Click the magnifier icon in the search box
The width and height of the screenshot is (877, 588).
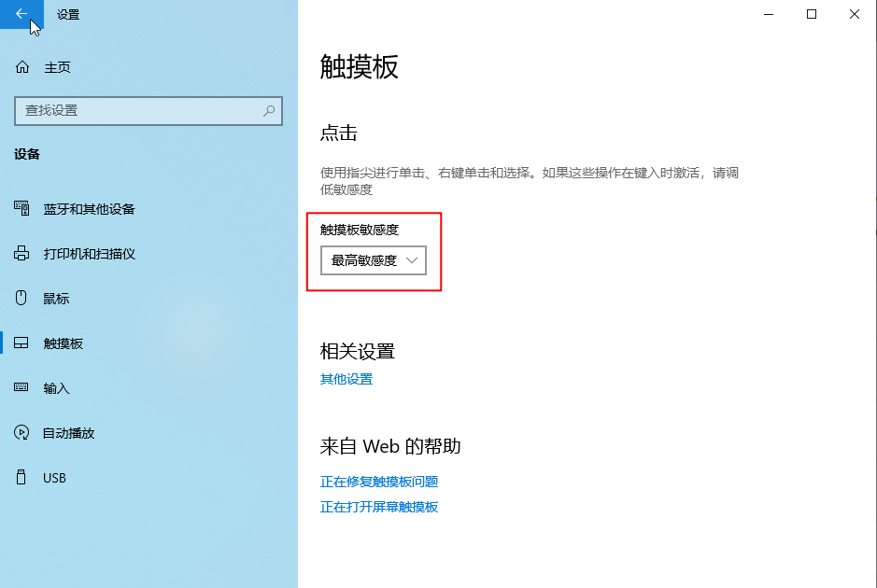point(270,111)
